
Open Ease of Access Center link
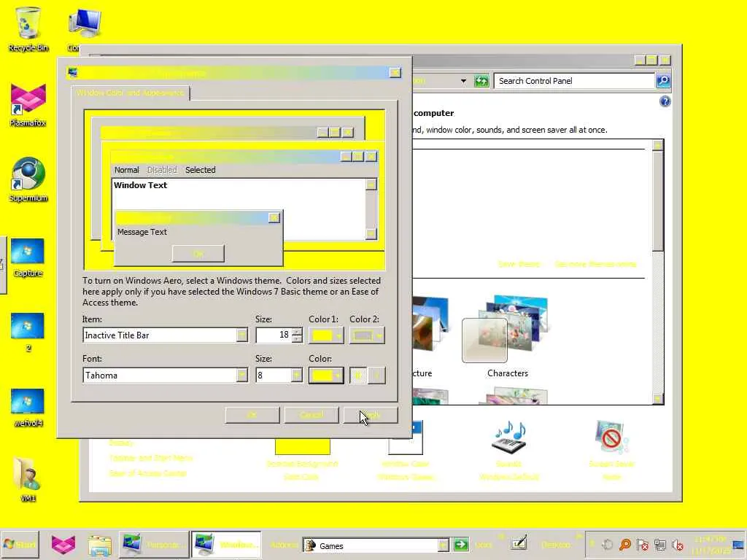(x=147, y=473)
